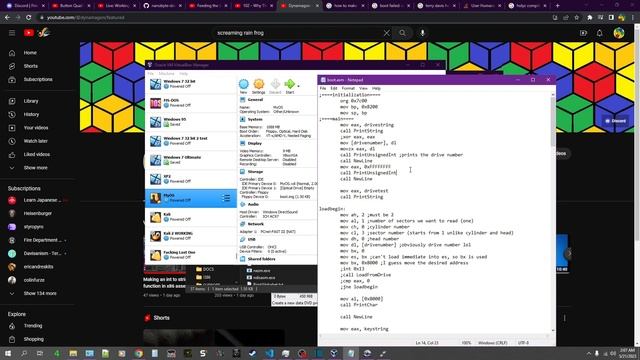Open the Start button dropdown arrow in VirtualBox
640x360 pixels.
coord(298,86)
